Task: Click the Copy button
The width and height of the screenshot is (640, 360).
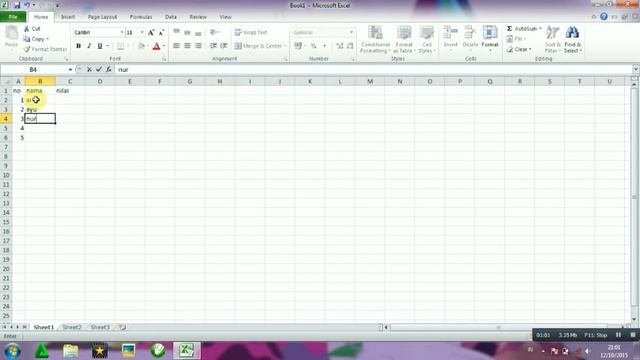Action: pos(36,39)
